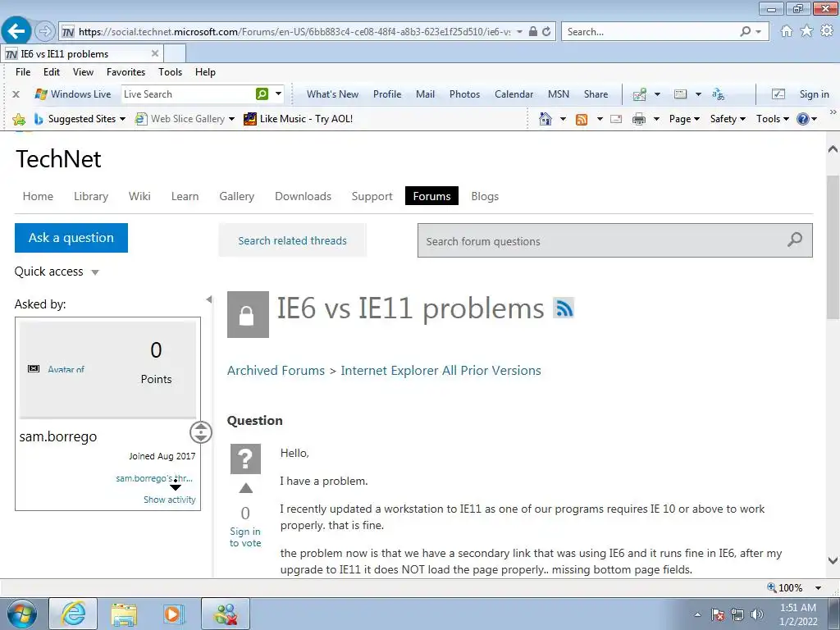Open the Help menu
Viewport: 840px width, 630px height.
(205, 72)
